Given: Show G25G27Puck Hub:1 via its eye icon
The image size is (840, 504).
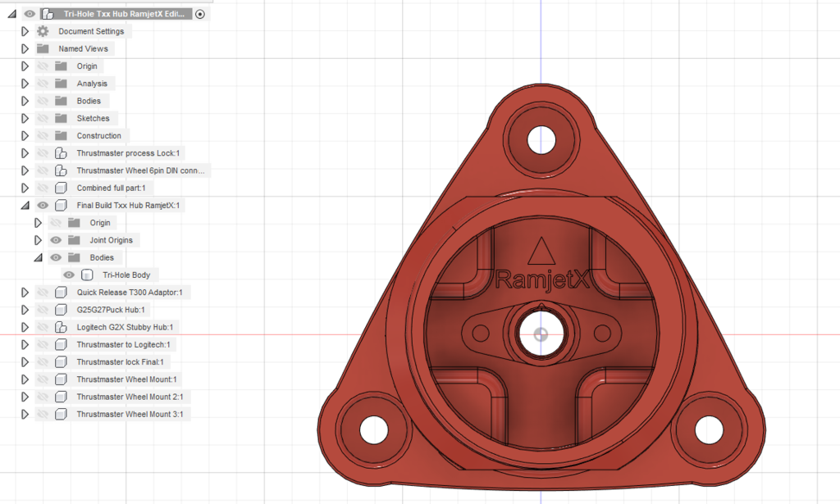Looking at the screenshot, I should (x=43, y=310).
